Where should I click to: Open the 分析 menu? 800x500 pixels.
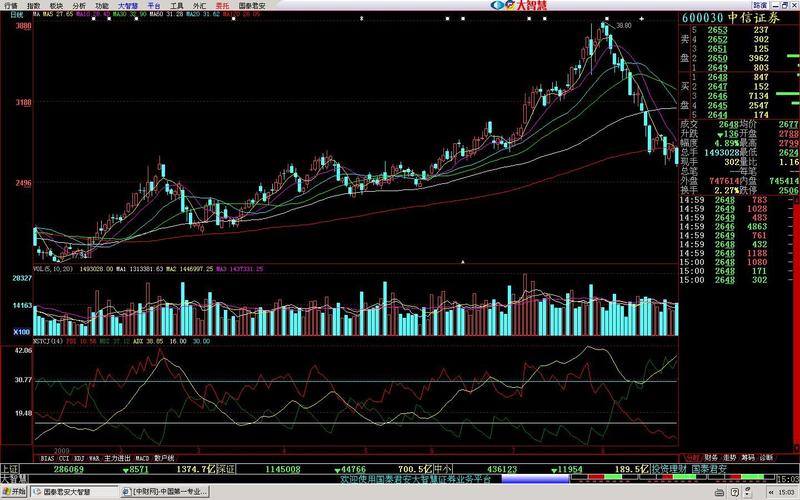coord(80,5)
